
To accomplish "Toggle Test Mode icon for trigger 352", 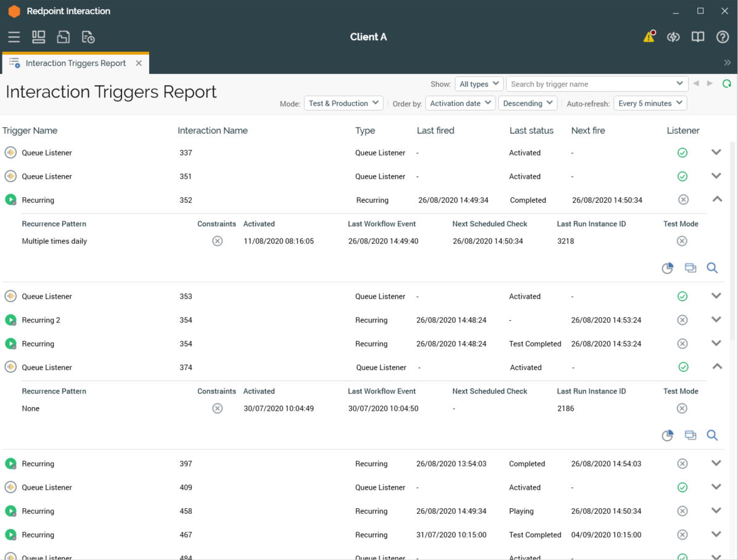I will (682, 241).
